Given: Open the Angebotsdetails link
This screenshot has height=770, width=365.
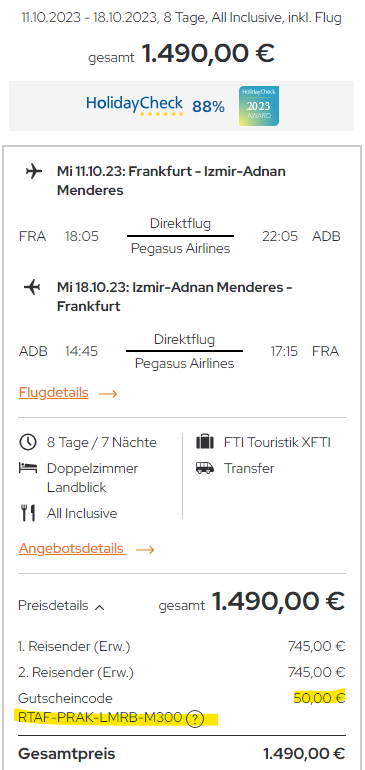Looking at the screenshot, I should coord(72,548).
